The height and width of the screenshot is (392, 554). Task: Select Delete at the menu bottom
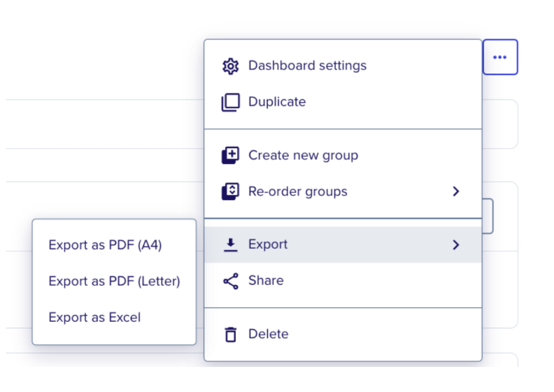343,334
